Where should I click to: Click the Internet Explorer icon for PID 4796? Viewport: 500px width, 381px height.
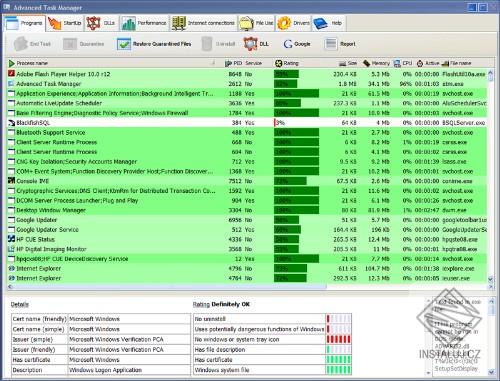(x=11, y=268)
